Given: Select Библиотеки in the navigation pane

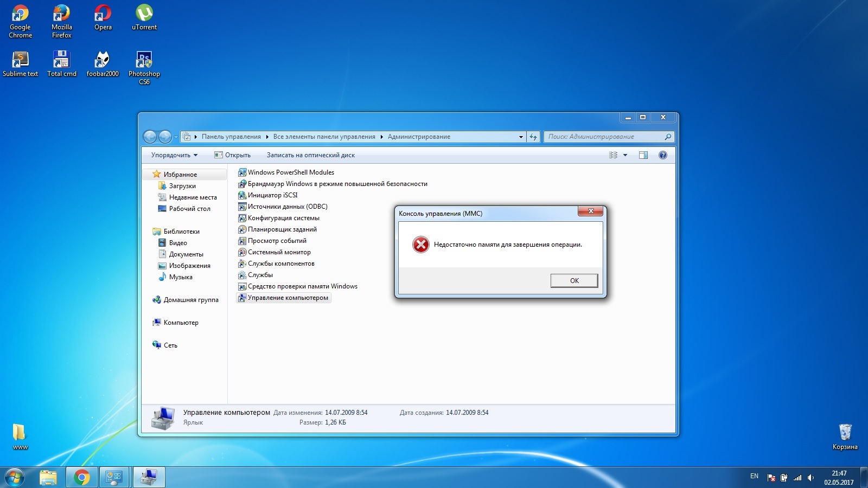Looking at the screenshot, I should point(181,232).
